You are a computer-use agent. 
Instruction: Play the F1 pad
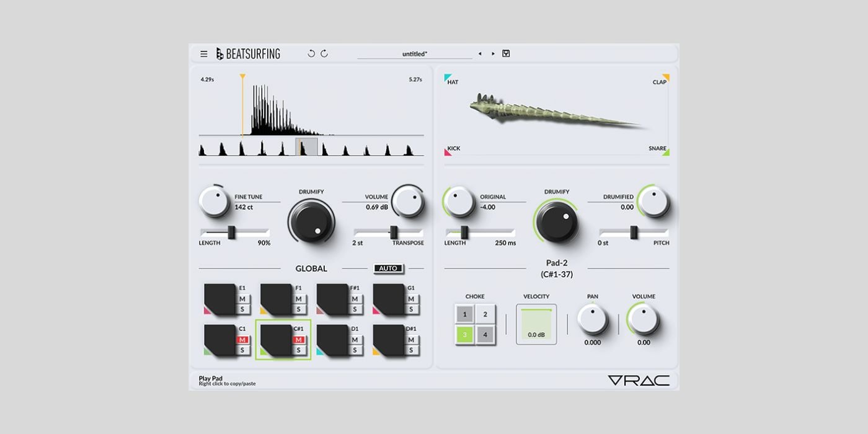(x=276, y=299)
